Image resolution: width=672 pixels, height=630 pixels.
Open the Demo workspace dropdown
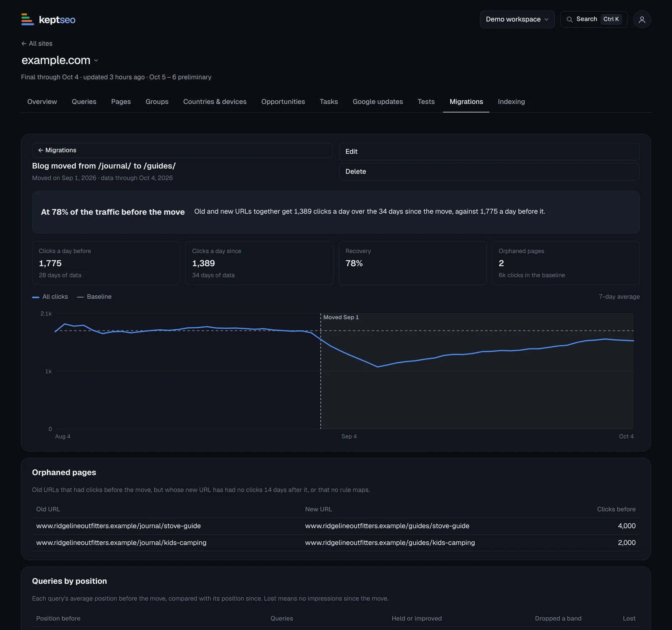click(517, 19)
